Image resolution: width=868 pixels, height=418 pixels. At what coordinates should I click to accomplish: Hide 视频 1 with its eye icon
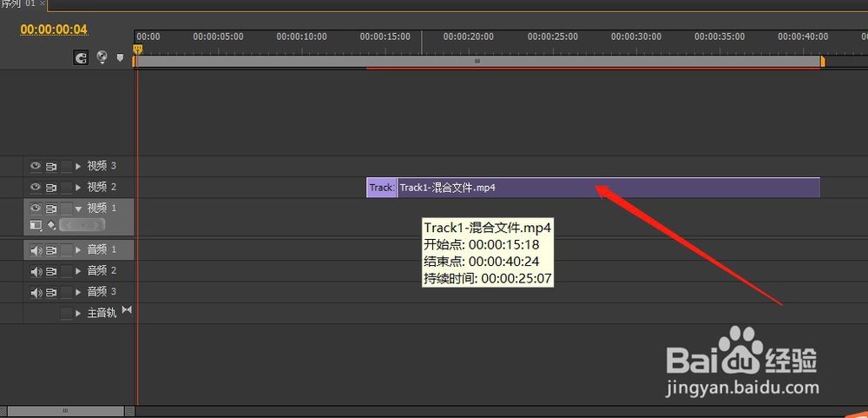click(x=36, y=209)
